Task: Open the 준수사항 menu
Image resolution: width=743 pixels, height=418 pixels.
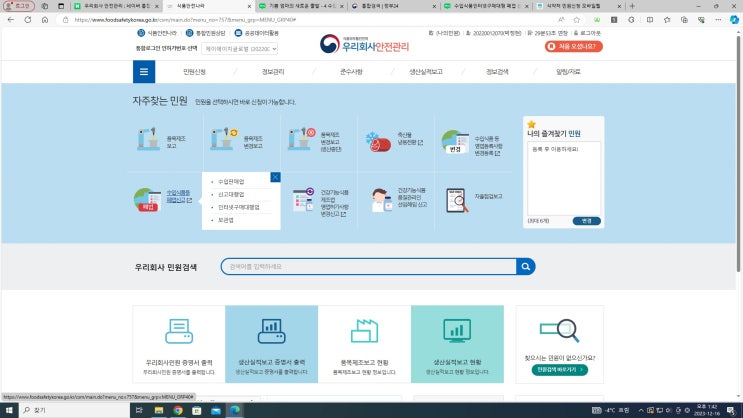Action: 351,72
